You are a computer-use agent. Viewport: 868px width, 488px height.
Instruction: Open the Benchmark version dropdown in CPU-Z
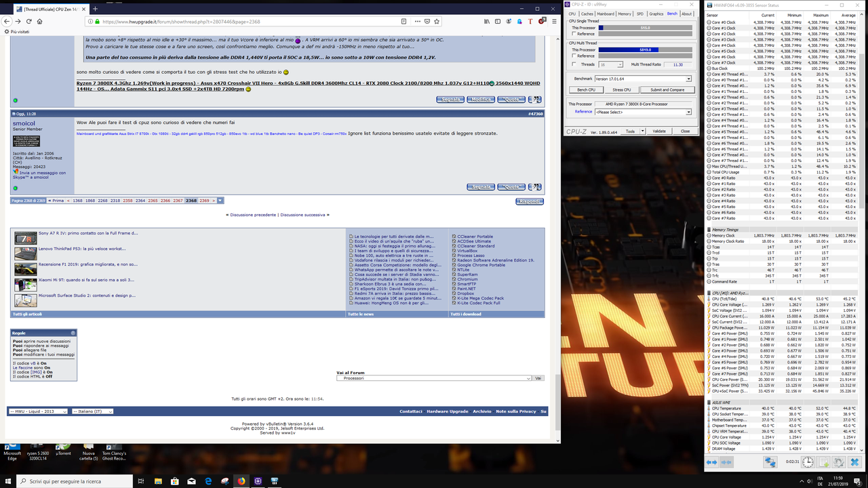(x=688, y=79)
